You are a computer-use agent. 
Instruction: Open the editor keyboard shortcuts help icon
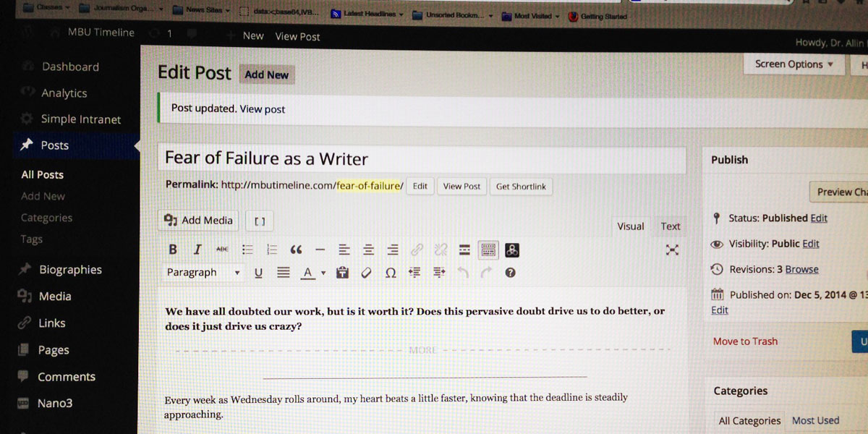tap(511, 273)
